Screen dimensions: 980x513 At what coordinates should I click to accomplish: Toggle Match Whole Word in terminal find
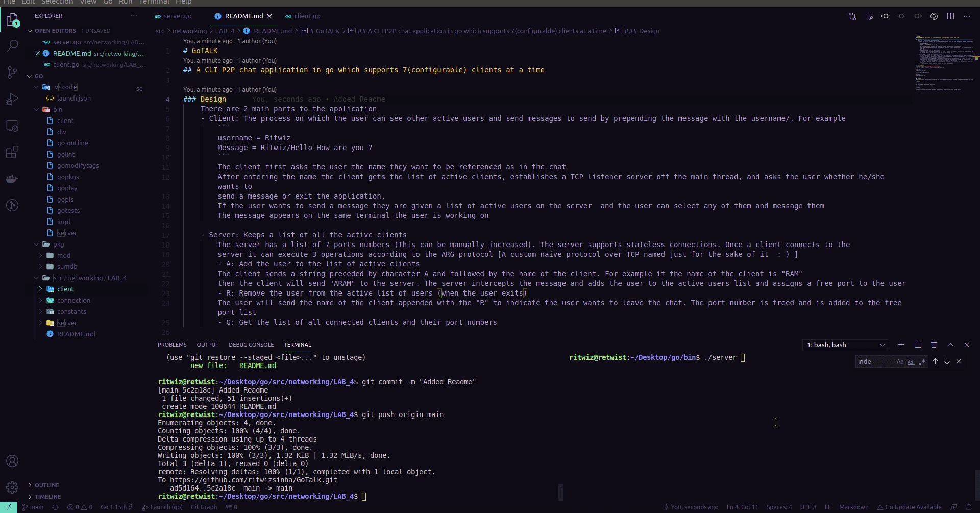pyautogui.click(x=911, y=362)
